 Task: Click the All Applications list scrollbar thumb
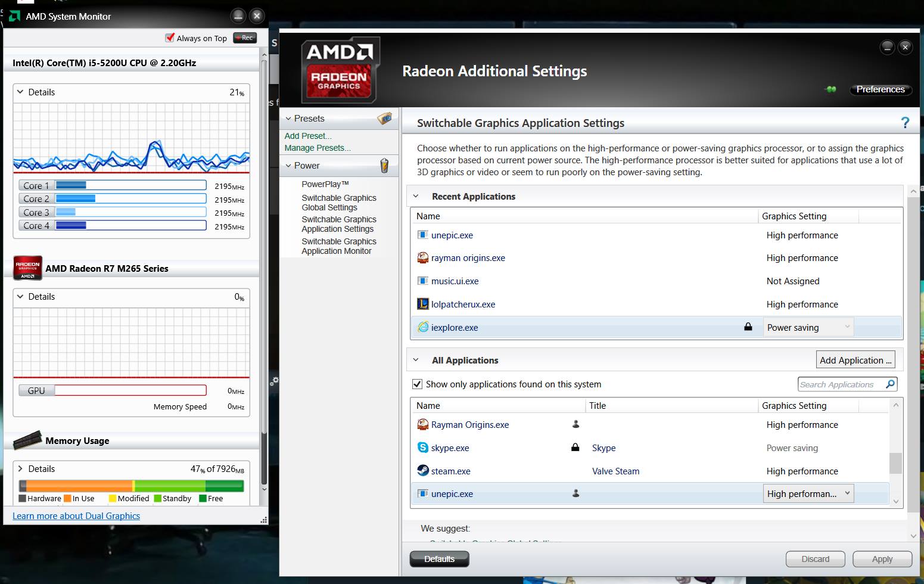[x=895, y=463]
